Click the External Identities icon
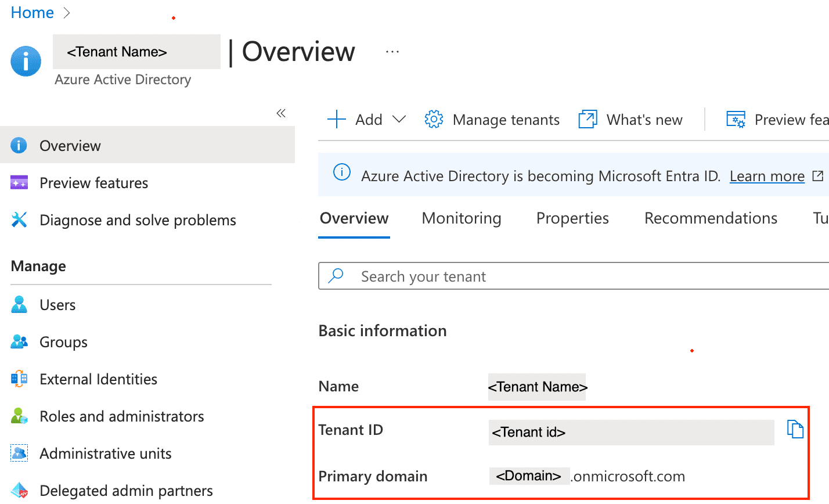This screenshot has width=829, height=504. pyautogui.click(x=19, y=379)
